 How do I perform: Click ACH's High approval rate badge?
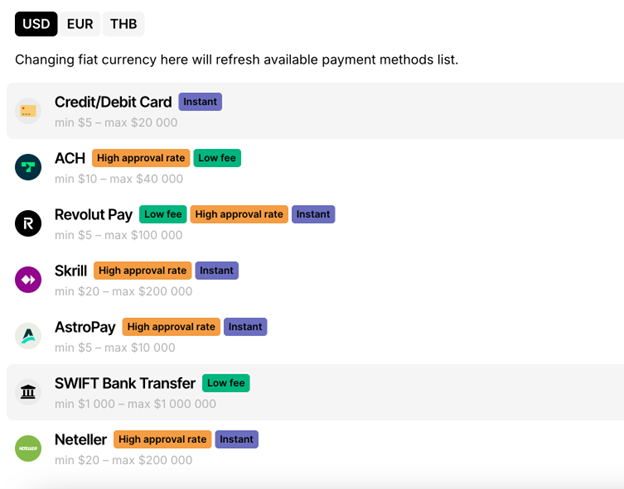(140, 158)
